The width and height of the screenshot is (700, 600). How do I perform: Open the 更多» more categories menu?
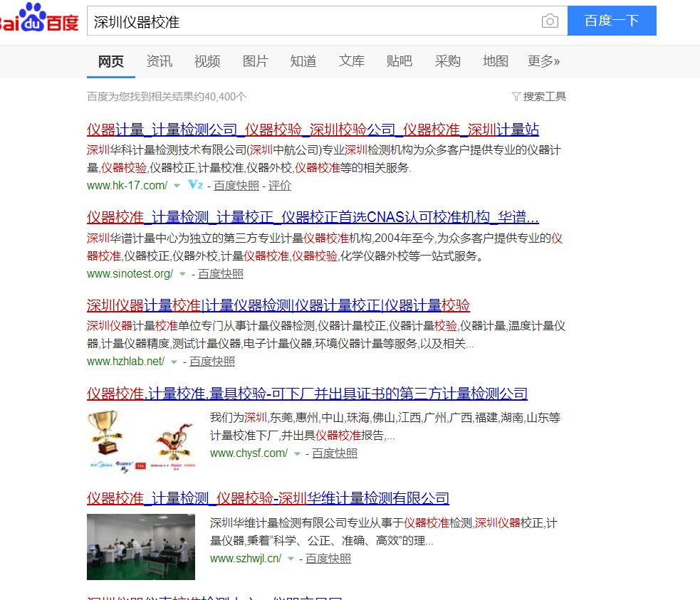[543, 61]
